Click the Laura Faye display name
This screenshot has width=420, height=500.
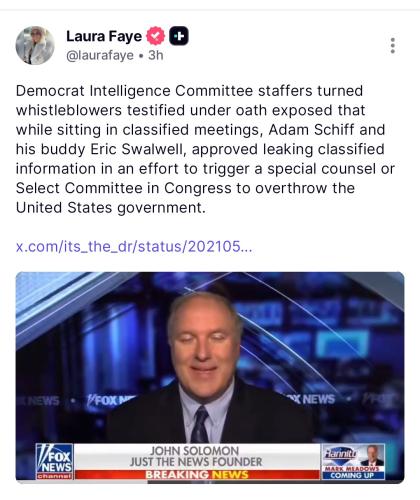coord(104,36)
